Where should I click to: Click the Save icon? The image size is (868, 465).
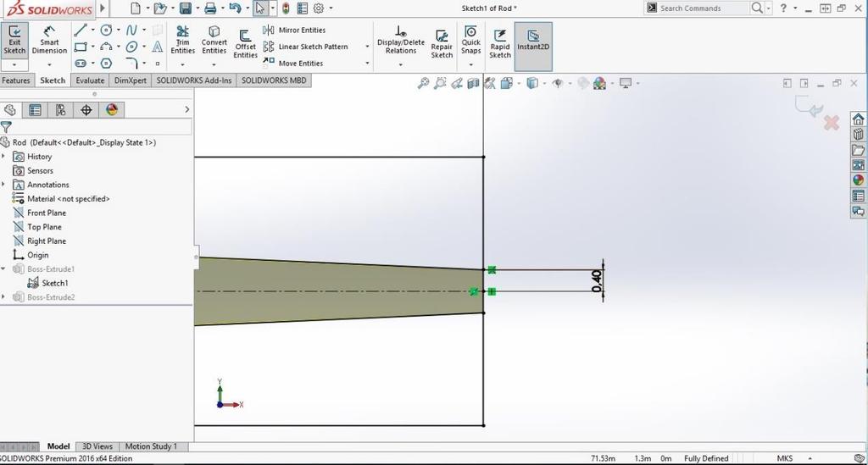[x=186, y=8]
